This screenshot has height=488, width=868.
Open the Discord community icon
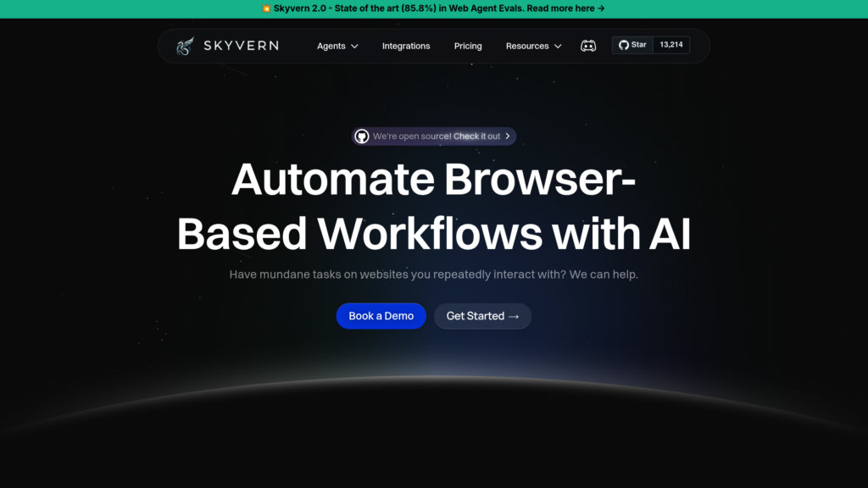[x=588, y=46]
